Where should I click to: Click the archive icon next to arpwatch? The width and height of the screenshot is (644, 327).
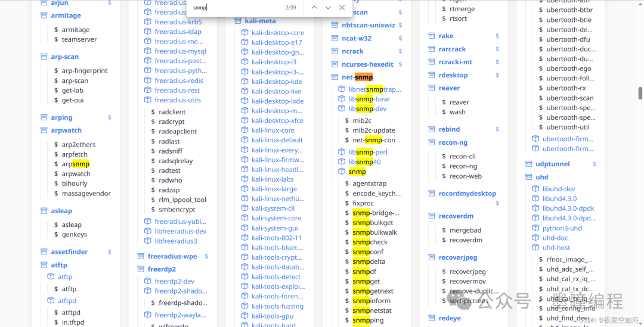44,130
